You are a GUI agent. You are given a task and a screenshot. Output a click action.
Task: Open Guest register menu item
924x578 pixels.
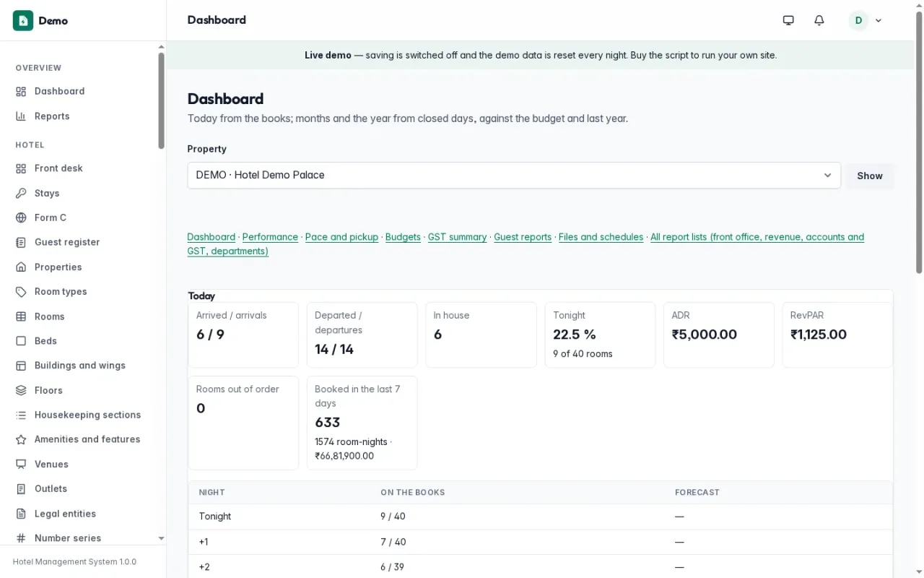coord(67,242)
